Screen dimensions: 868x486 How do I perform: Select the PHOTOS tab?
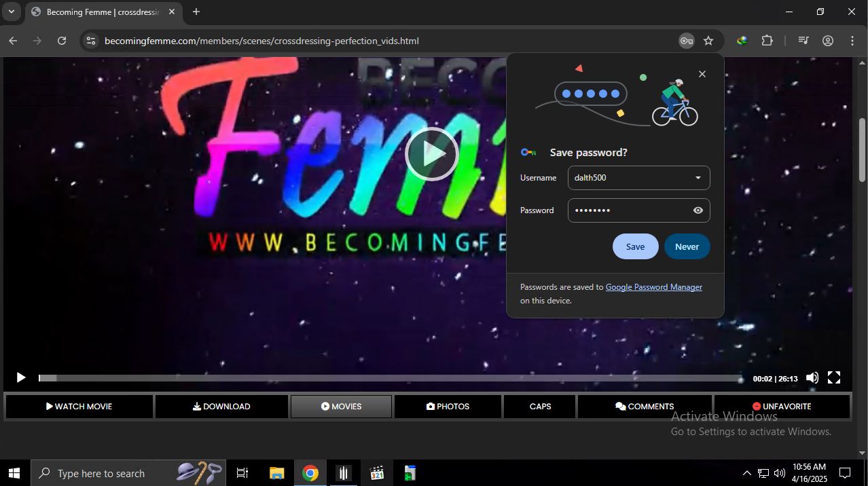[x=448, y=407]
